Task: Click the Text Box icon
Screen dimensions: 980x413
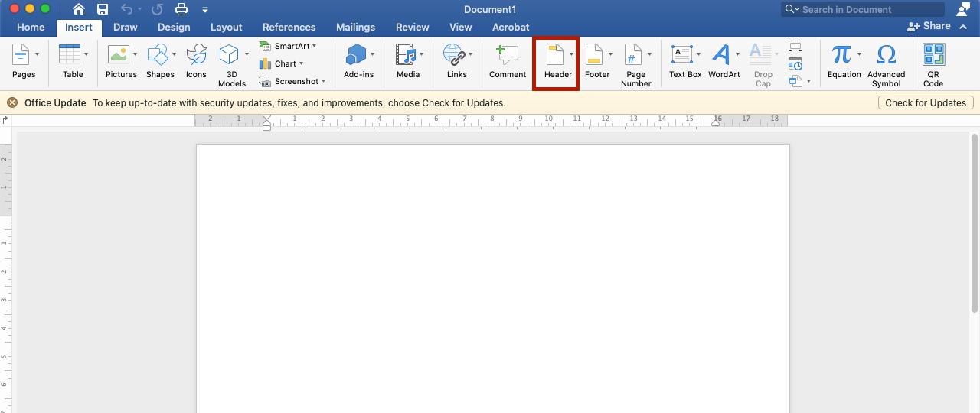Action: point(681,55)
